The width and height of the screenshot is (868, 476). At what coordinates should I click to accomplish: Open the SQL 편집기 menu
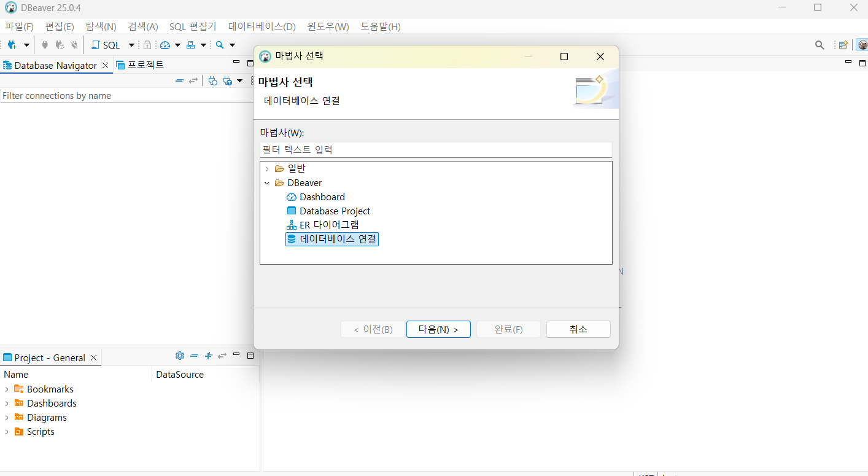pyautogui.click(x=193, y=26)
